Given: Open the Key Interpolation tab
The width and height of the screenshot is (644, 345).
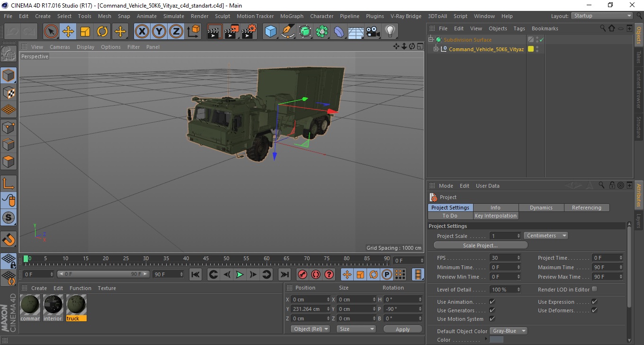Looking at the screenshot, I should pyautogui.click(x=496, y=216).
